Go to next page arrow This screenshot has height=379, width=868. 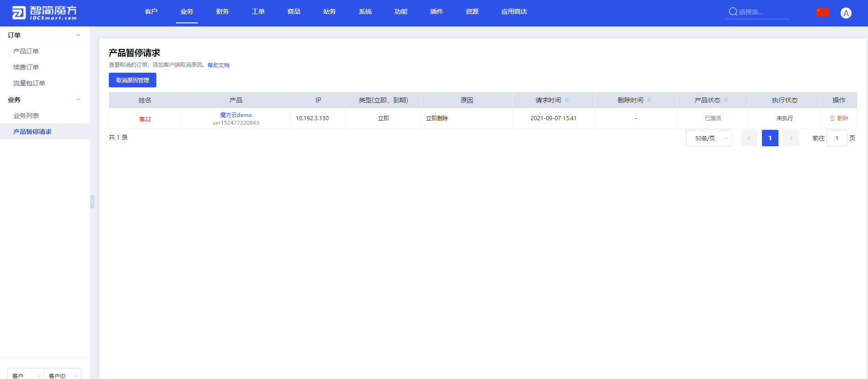point(791,138)
